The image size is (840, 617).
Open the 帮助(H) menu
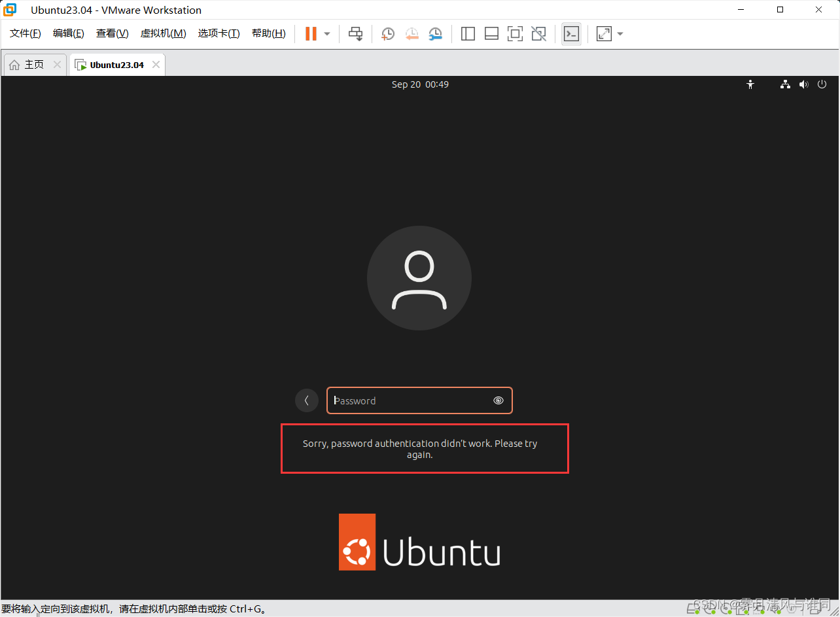pyautogui.click(x=268, y=33)
